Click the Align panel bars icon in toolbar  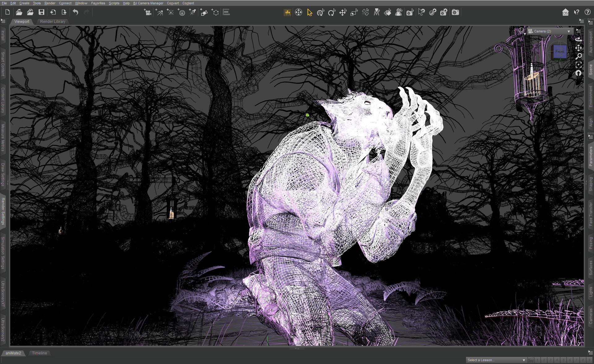point(226,12)
